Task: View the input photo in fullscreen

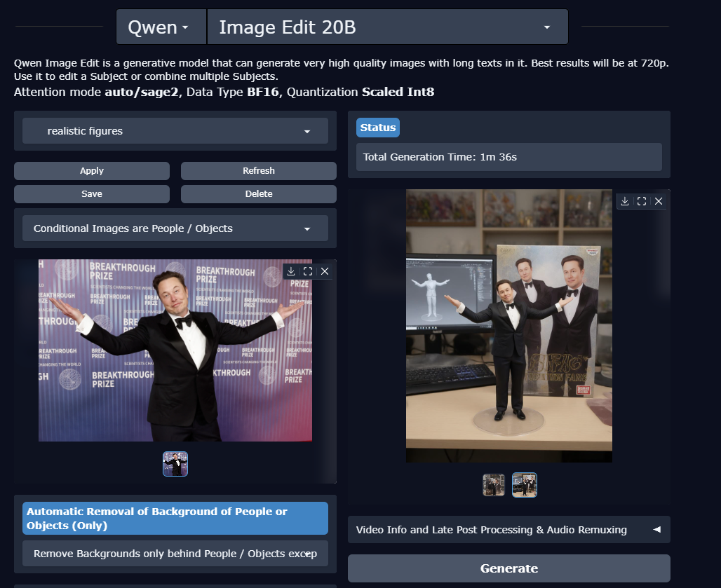Action: tap(308, 271)
